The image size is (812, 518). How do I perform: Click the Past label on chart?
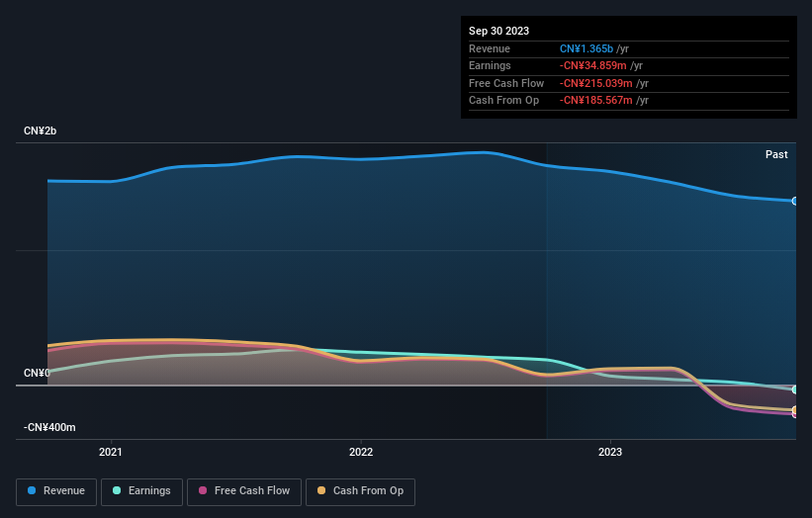click(x=776, y=155)
